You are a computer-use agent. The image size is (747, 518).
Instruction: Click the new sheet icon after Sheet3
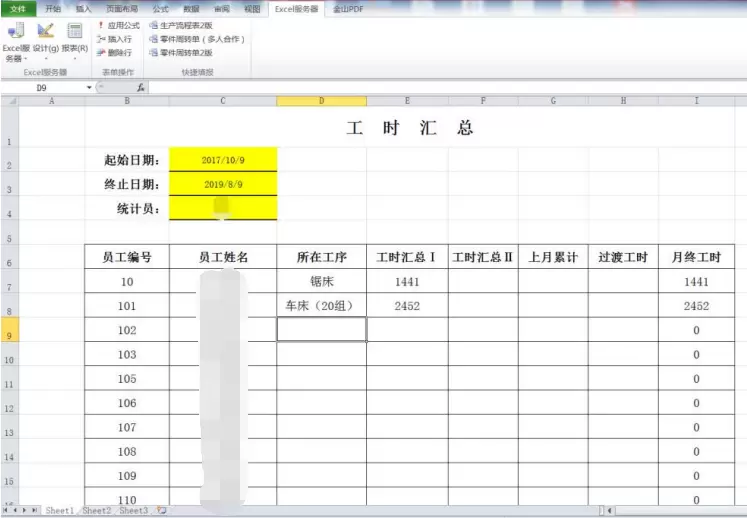pyautogui.click(x=162, y=511)
